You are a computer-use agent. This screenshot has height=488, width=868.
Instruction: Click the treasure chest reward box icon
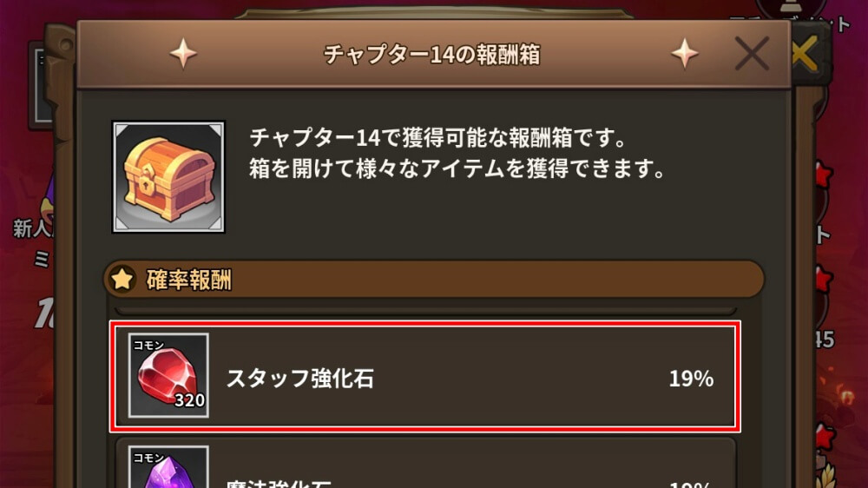[169, 176]
